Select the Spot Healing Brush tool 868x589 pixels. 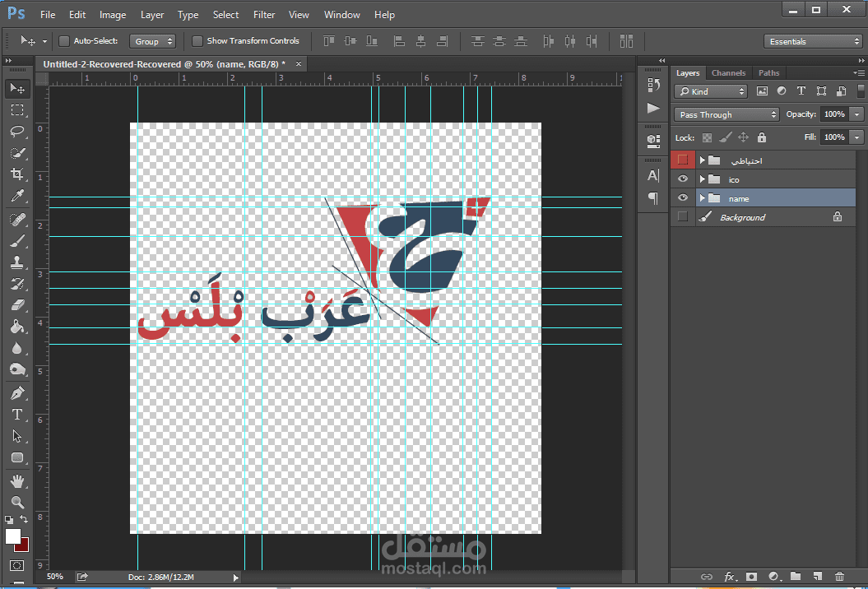tap(17, 220)
